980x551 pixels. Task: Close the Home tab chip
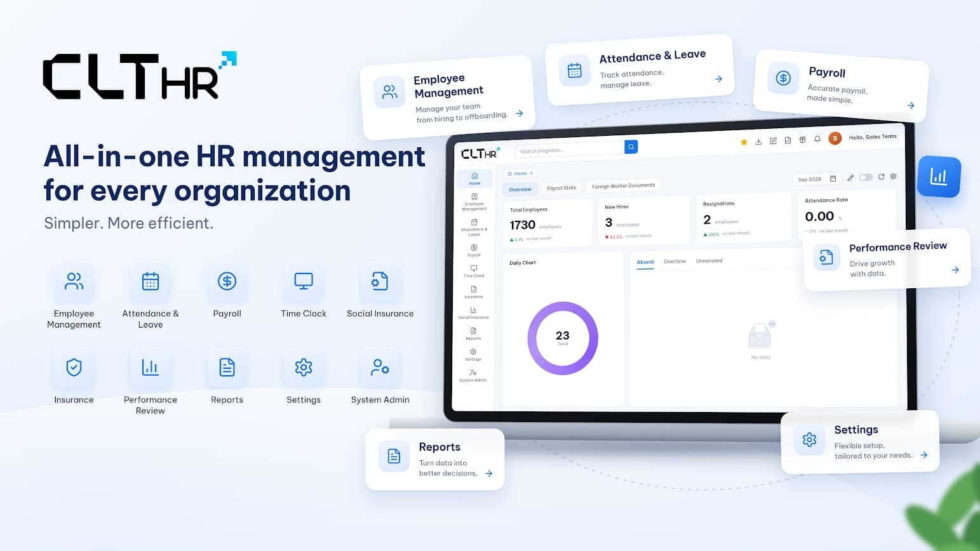pyautogui.click(x=532, y=173)
